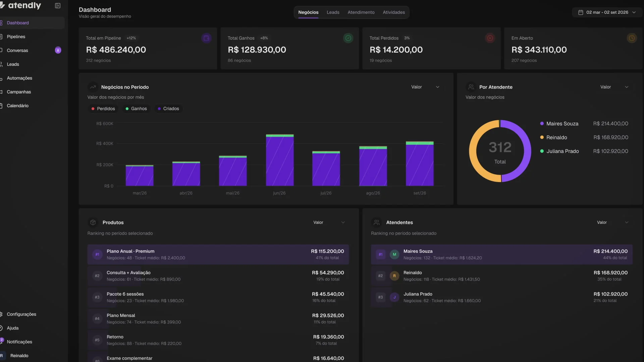Select the Plano Mensal product row
The height and width of the screenshot is (362, 644).
tap(218, 319)
